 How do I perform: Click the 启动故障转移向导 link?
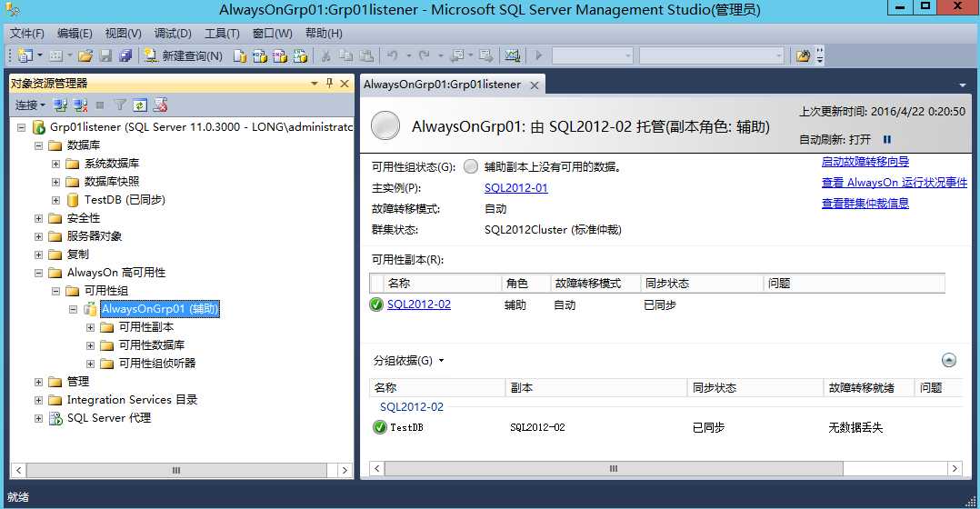pos(865,161)
